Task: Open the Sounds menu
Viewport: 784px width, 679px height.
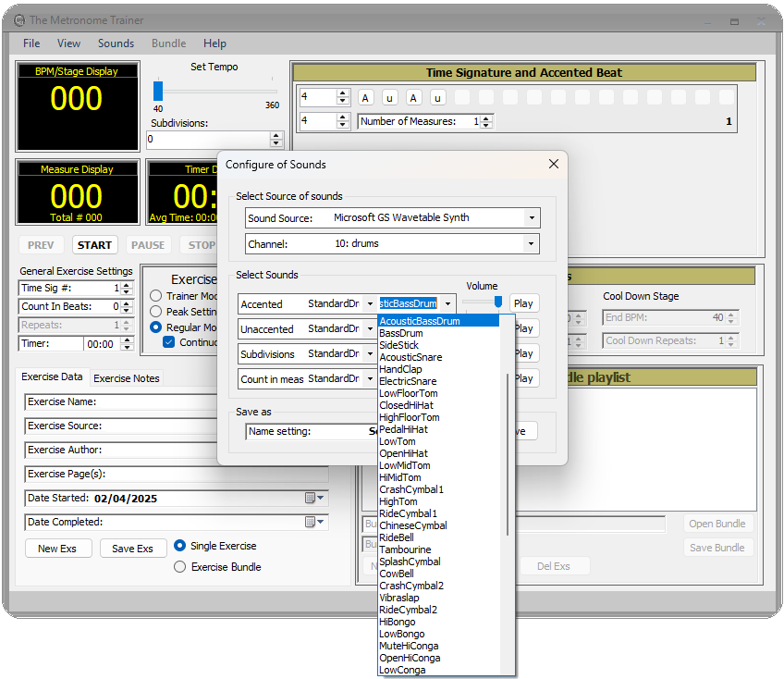Action: (x=116, y=43)
